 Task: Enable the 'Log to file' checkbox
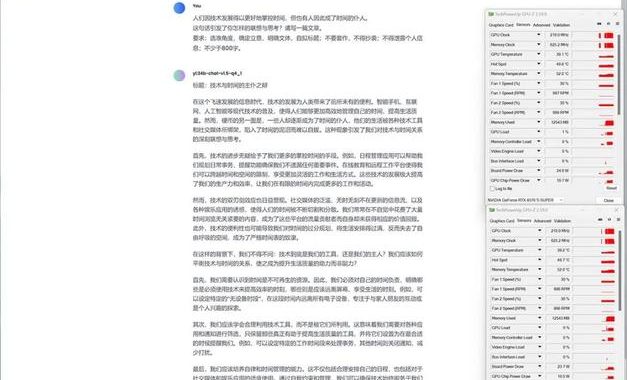point(492,188)
